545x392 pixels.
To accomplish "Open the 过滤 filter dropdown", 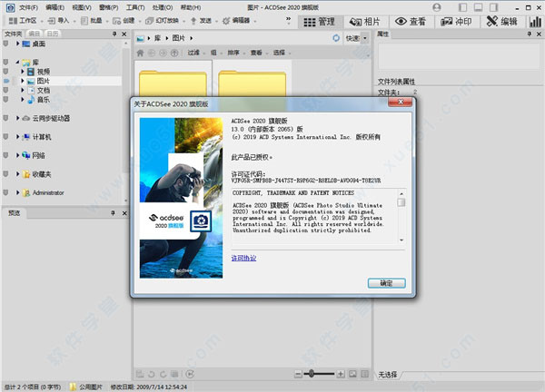I will (195, 53).
